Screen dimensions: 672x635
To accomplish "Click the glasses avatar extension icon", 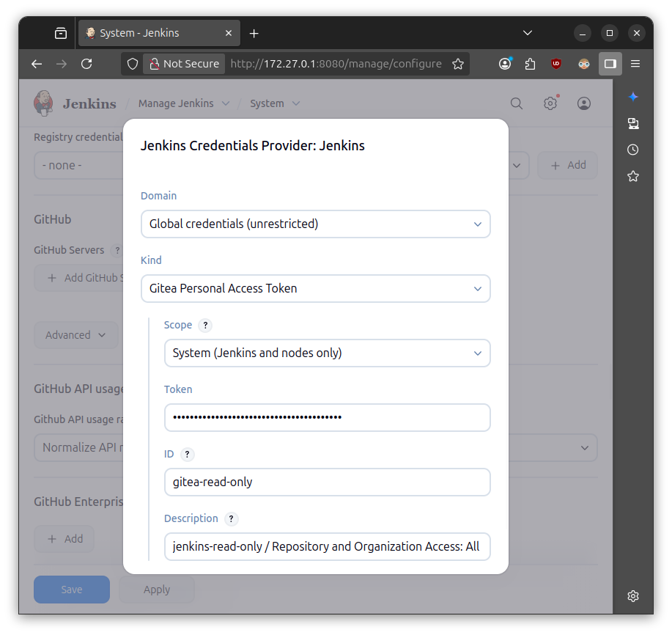I will [584, 64].
